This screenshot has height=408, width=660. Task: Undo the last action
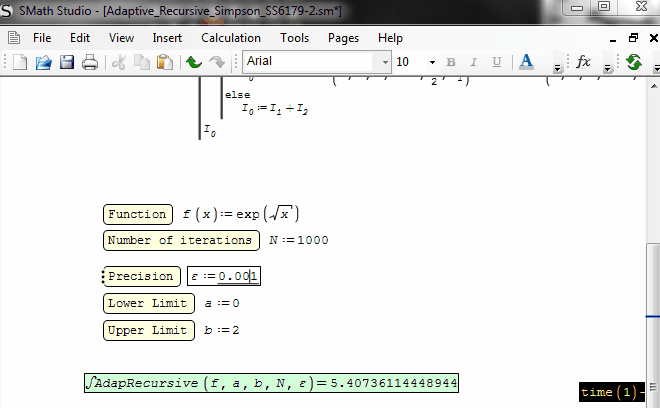194,62
